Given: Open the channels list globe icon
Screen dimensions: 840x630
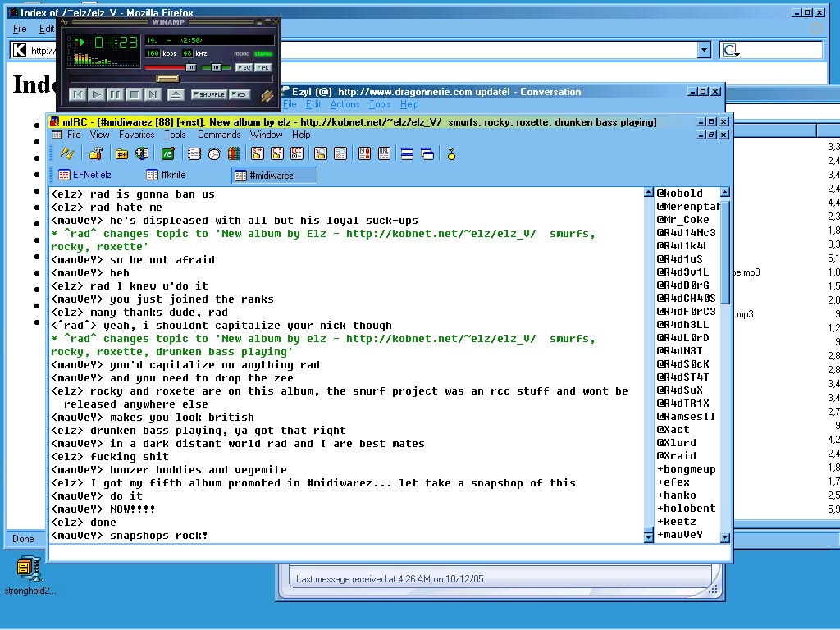Looking at the screenshot, I should pos(141,154).
